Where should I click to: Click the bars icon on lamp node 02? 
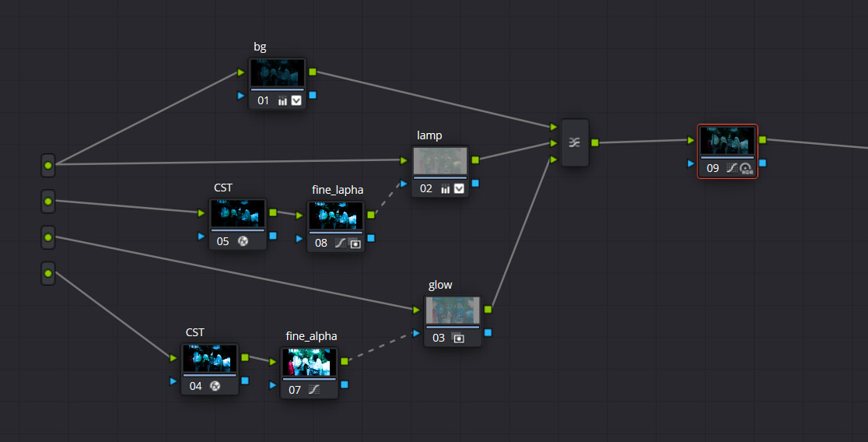(x=446, y=188)
